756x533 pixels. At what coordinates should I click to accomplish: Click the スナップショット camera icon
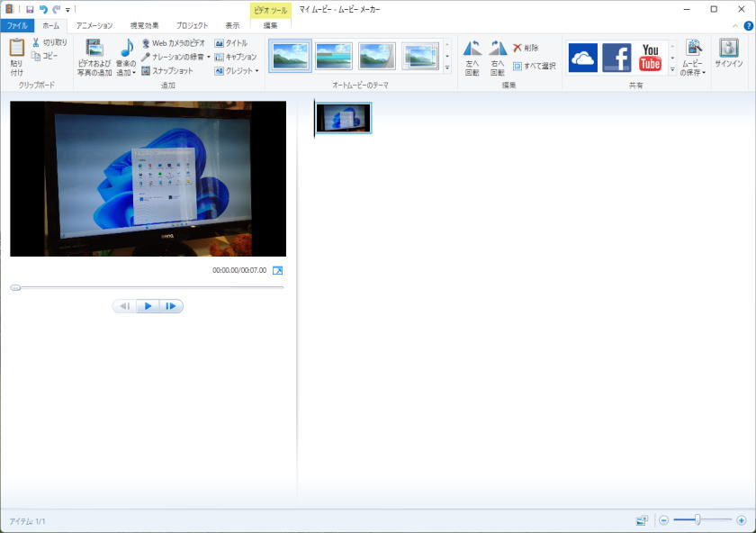point(146,70)
